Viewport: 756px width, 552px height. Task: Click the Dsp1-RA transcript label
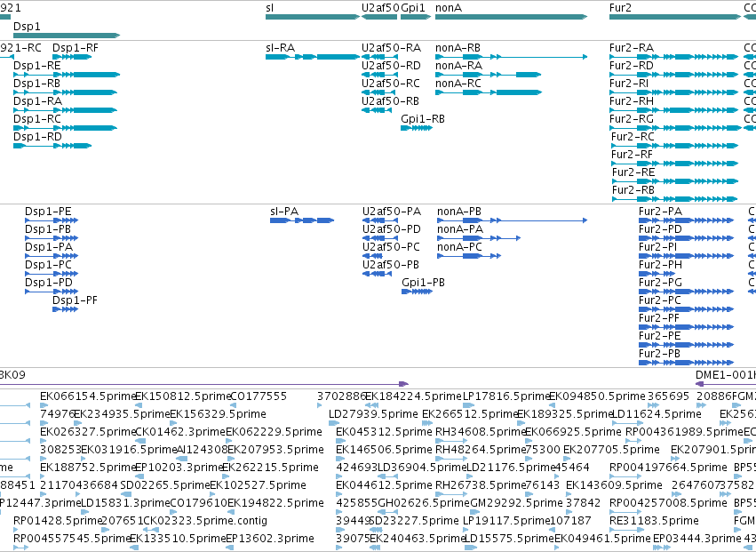(37, 101)
